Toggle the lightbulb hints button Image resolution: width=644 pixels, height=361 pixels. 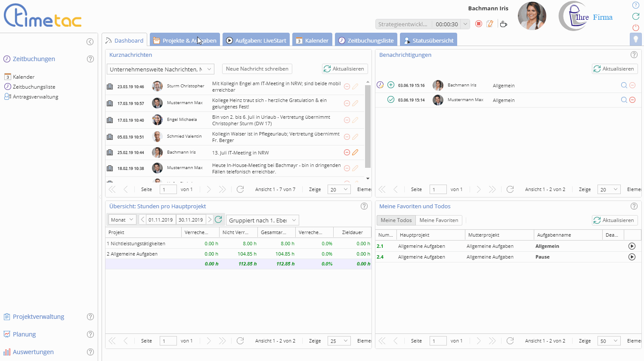coord(635,40)
